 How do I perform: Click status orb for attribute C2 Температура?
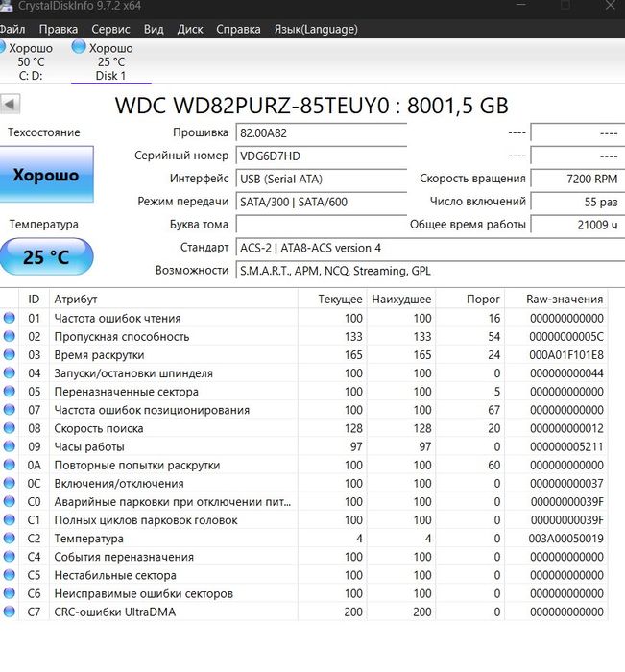9,539
